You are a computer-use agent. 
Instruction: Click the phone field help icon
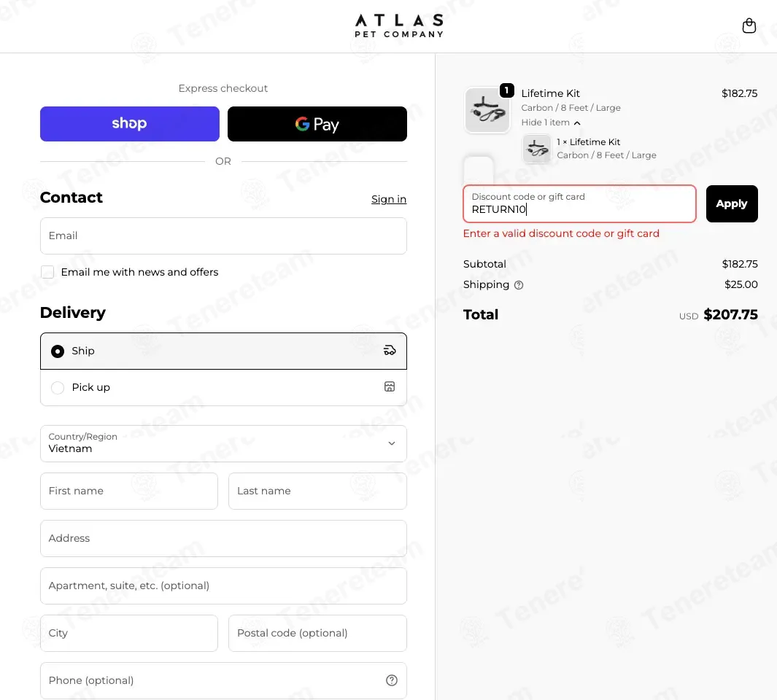click(392, 680)
